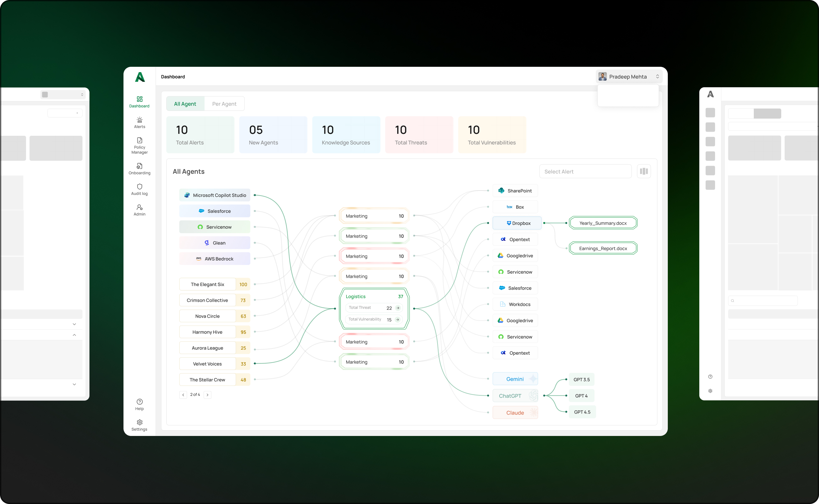Open Settings gear in sidebar
This screenshot has width=819, height=504.
(x=139, y=422)
